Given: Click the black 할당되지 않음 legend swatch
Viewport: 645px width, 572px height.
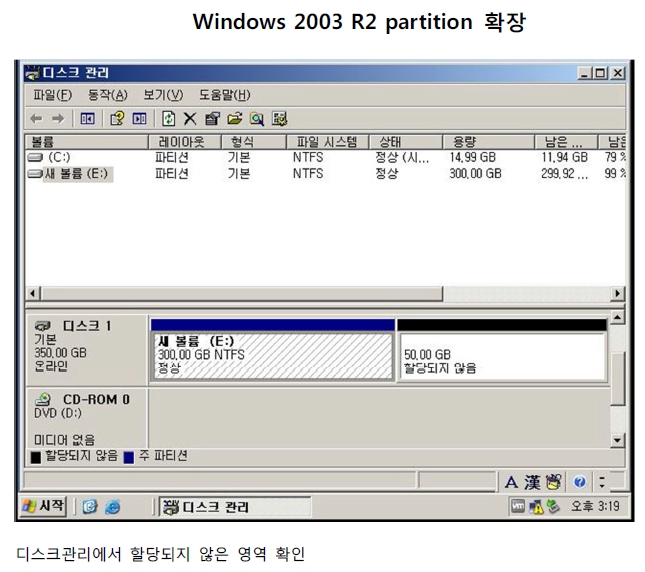Looking at the screenshot, I should point(36,457).
